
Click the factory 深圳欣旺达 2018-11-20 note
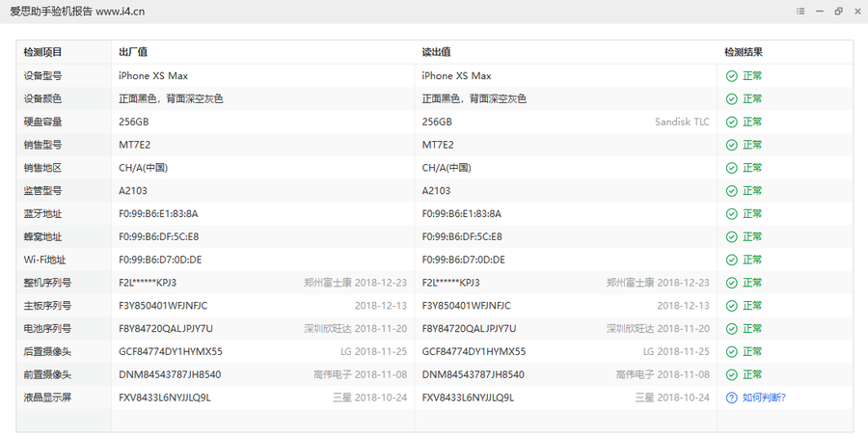click(355, 329)
